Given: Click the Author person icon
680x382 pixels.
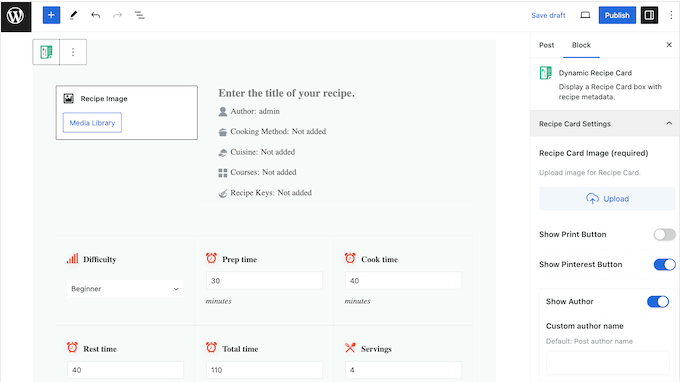Looking at the screenshot, I should pos(222,112).
